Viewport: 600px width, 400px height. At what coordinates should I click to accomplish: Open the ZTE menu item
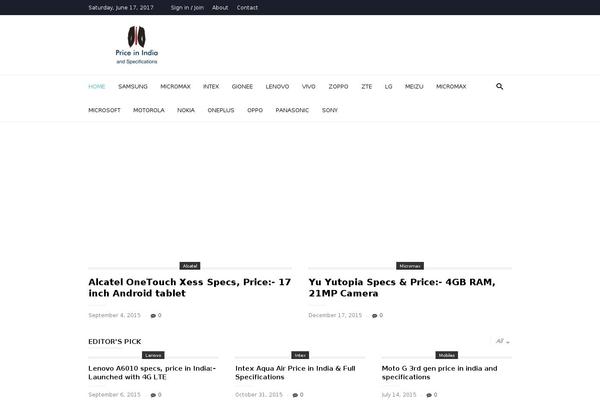tap(367, 87)
